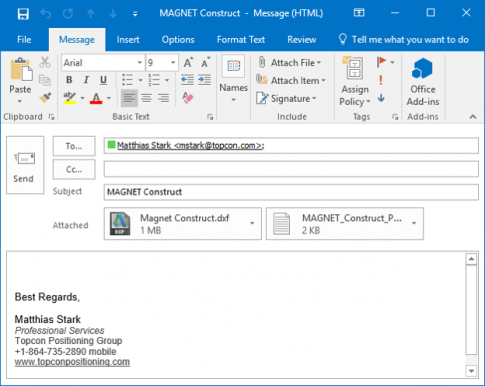
Task: Mark message Low Importance
Action: point(381,98)
